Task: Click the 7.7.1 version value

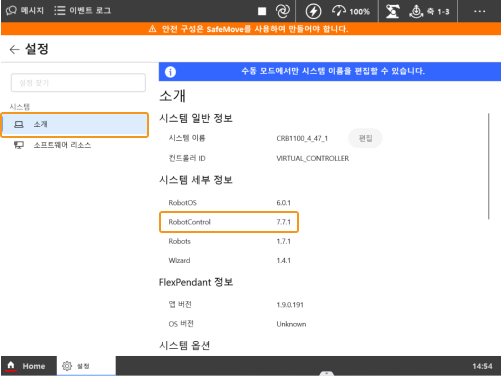Action: point(283,222)
